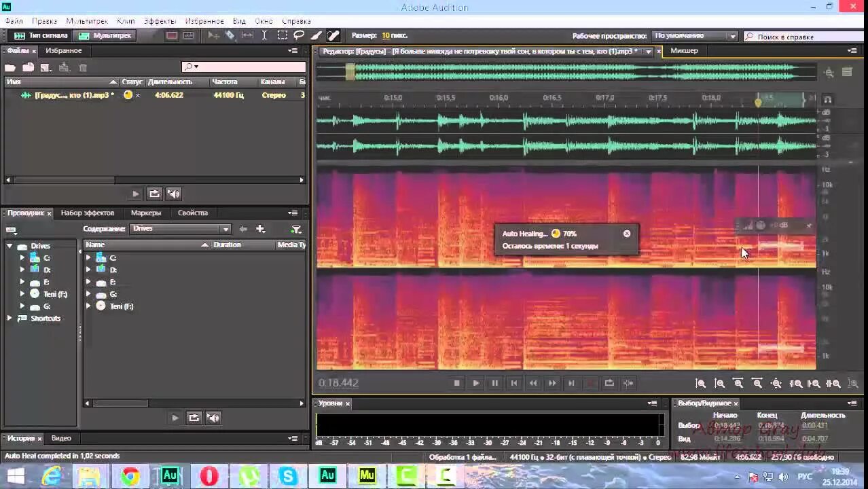The height and width of the screenshot is (489, 868).
Task: Switch to Waveform view (Тип сигнала)
Action: tap(41, 35)
